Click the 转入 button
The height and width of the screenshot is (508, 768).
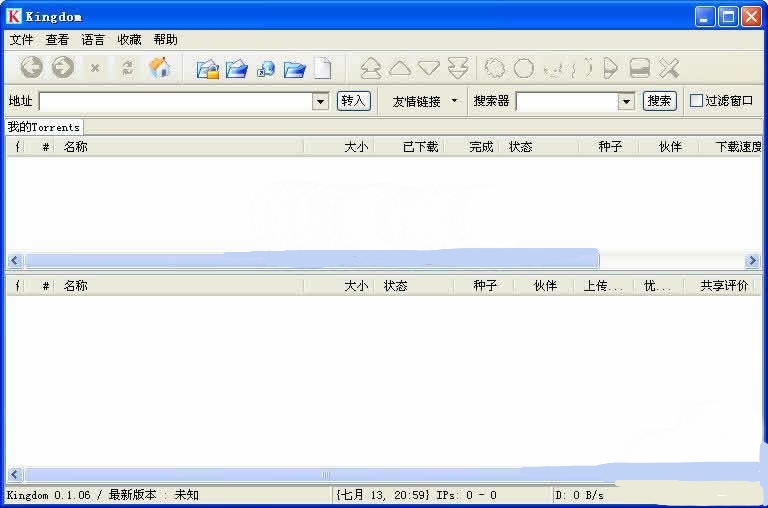point(354,101)
